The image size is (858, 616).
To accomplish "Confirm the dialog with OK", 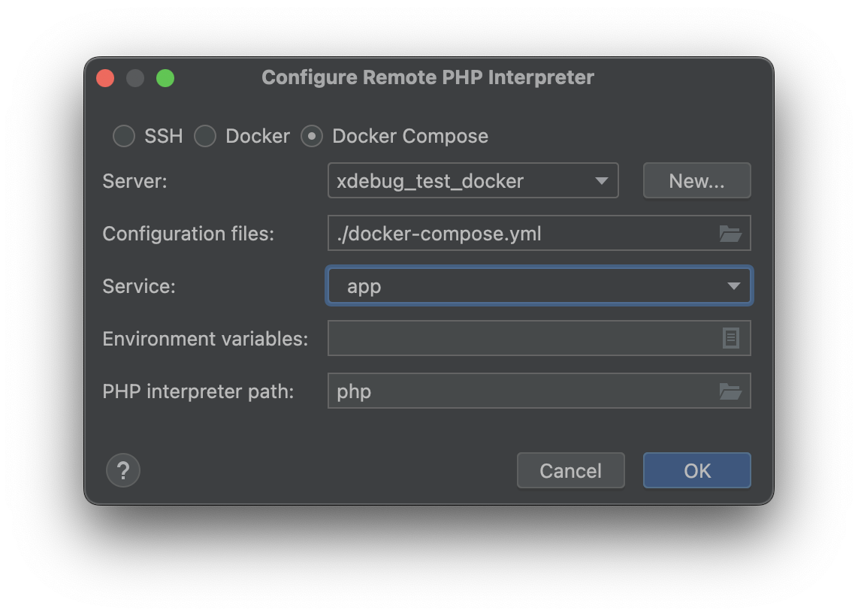I will point(696,471).
